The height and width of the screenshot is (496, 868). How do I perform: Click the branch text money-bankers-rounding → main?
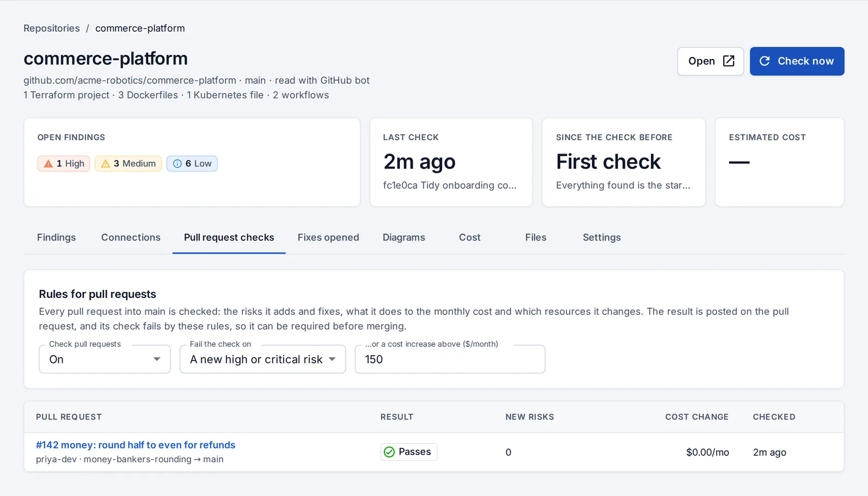154,459
